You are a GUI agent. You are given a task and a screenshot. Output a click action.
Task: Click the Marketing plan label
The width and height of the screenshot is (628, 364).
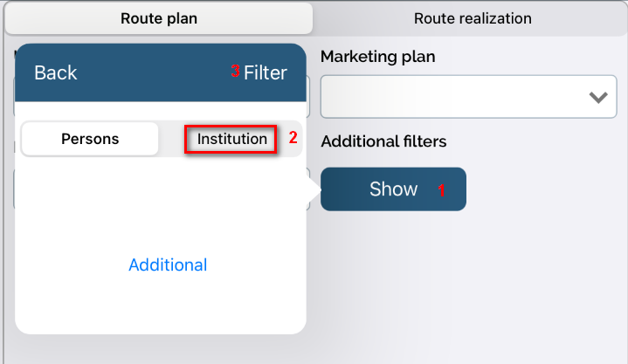point(378,57)
